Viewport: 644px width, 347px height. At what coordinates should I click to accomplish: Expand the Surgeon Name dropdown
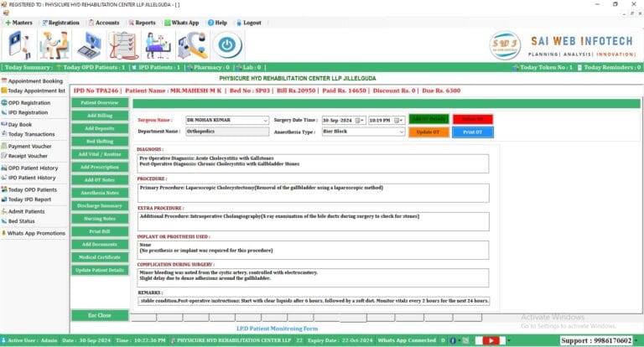[265, 120]
